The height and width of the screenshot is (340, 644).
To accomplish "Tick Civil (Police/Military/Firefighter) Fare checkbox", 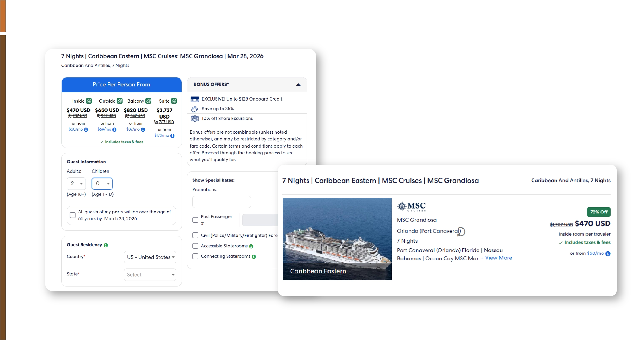I will pos(195,235).
